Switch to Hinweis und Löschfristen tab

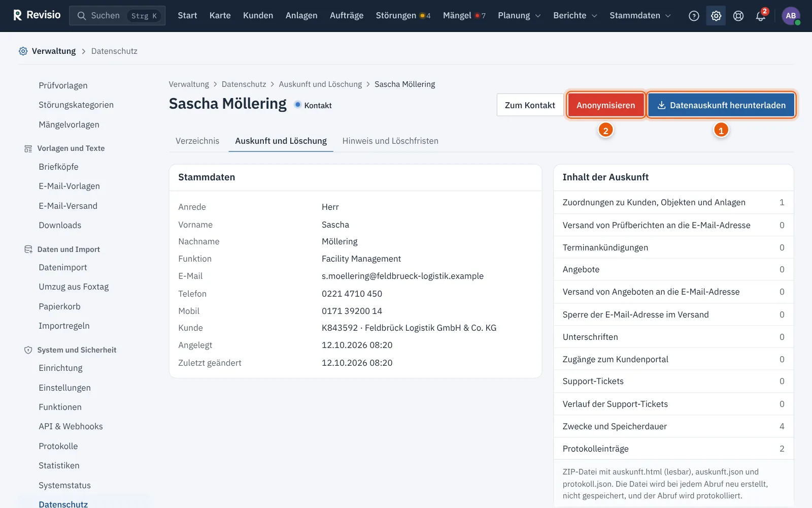point(390,141)
